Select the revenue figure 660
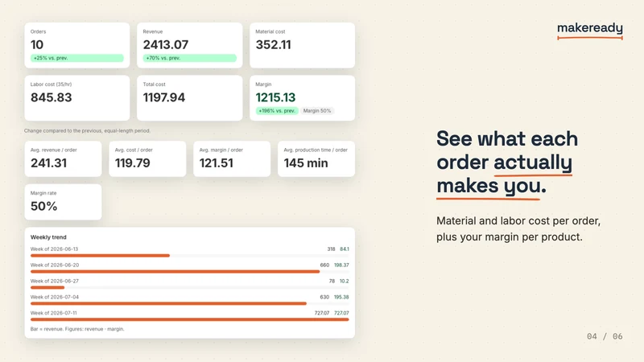This screenshot has width=644, height=362. 324,265
